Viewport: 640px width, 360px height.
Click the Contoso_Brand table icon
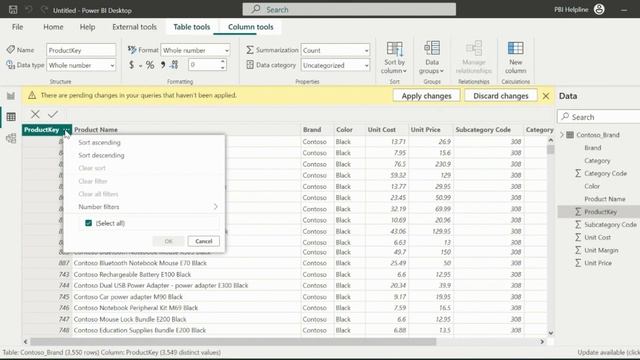(x=570, y=135)
